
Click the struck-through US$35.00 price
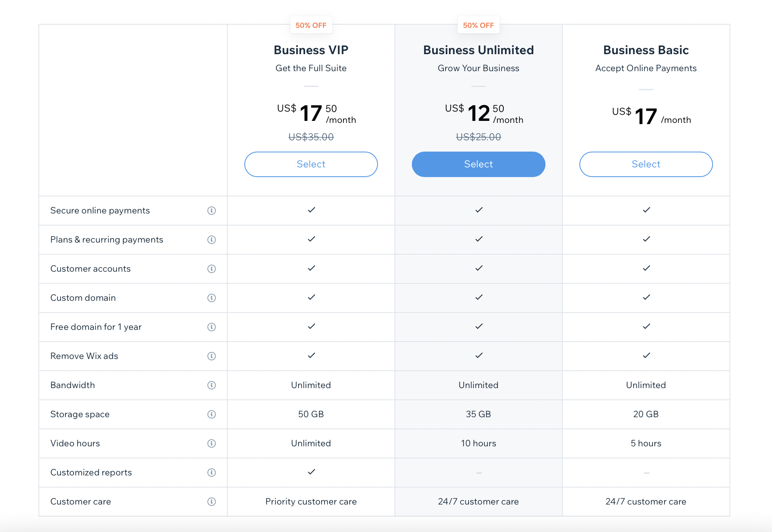coord(311,137)
